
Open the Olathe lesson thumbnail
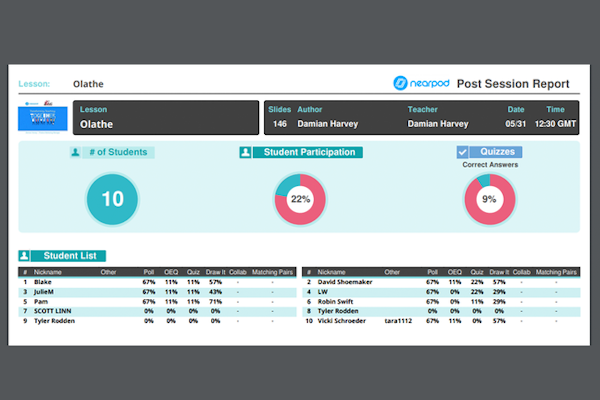click(43, 116)
